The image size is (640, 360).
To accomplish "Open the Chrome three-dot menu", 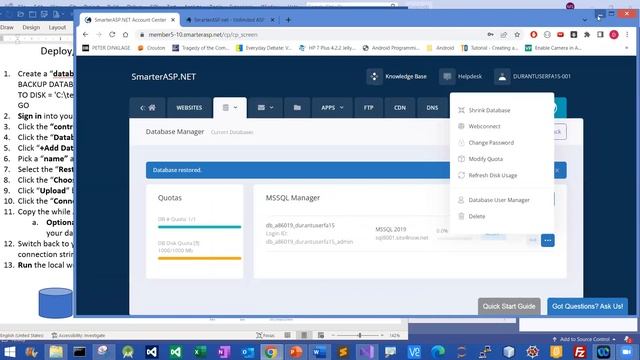I will pyautogui.click(x=627, y=35).
